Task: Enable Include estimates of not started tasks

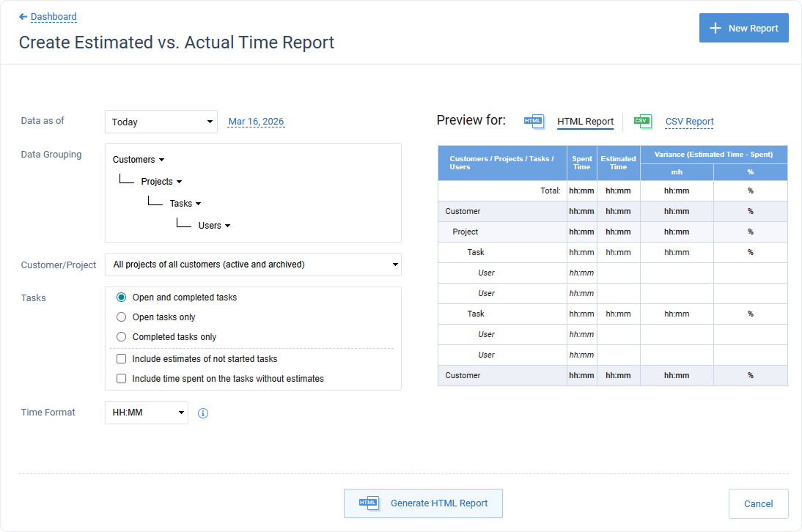Action: coord(121,358)
